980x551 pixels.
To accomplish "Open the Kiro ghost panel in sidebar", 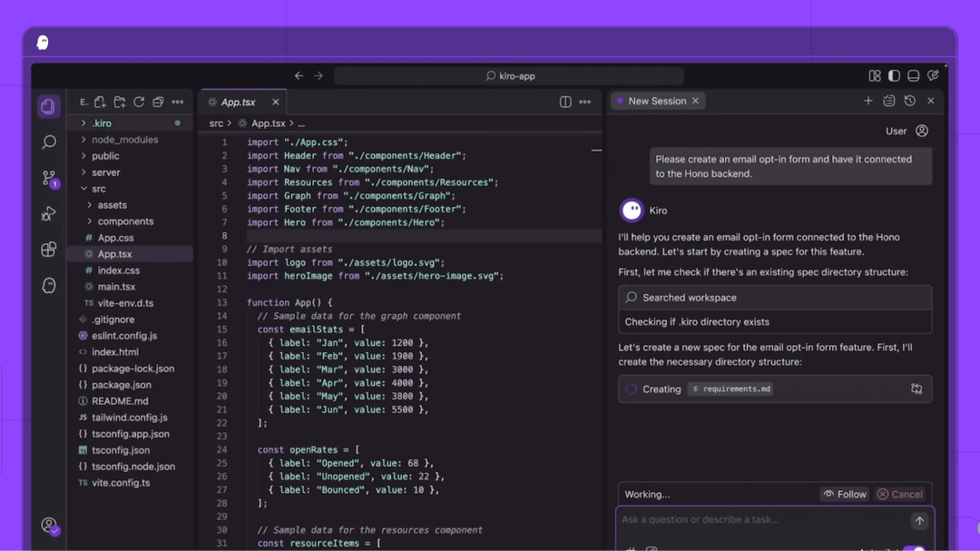I will [49, 286].
